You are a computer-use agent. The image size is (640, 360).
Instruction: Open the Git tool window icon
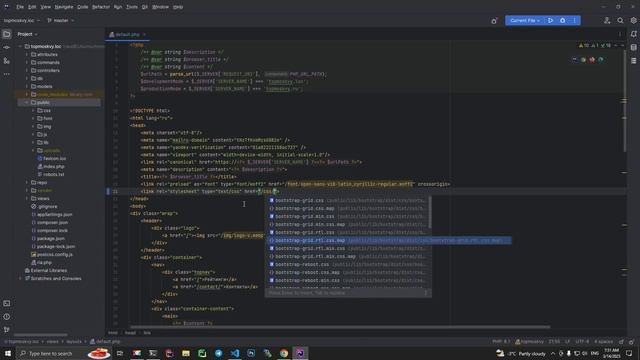pyautogui.click(x=7, y=329)
